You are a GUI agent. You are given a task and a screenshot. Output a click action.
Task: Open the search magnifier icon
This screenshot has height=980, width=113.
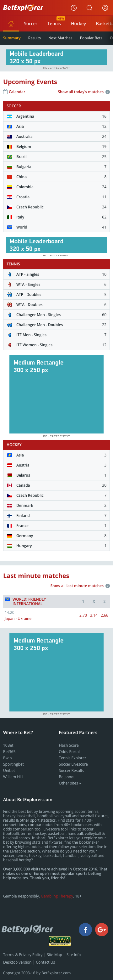89,8
